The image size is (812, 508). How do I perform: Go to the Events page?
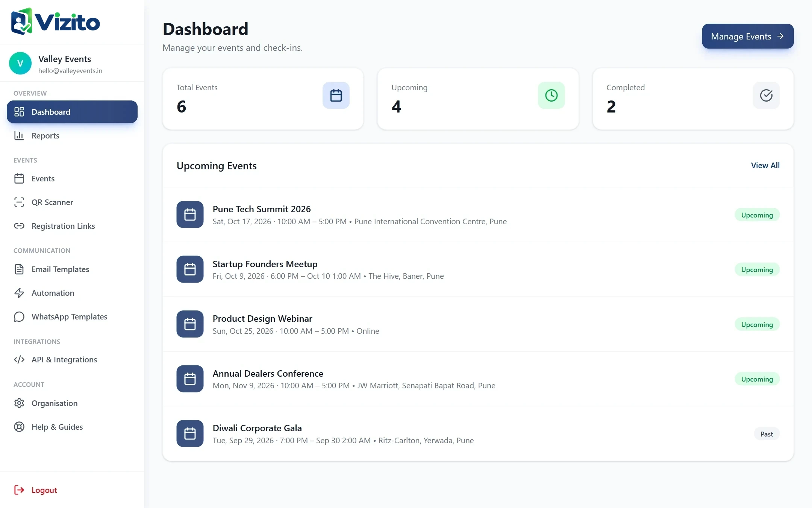(x=72, y=178)
